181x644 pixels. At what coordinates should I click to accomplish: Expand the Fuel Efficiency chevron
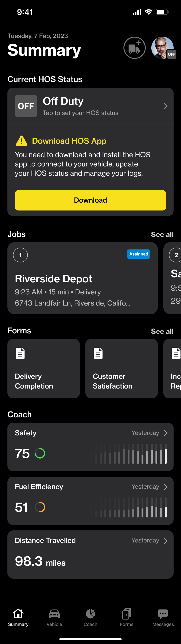coord(165,487)
